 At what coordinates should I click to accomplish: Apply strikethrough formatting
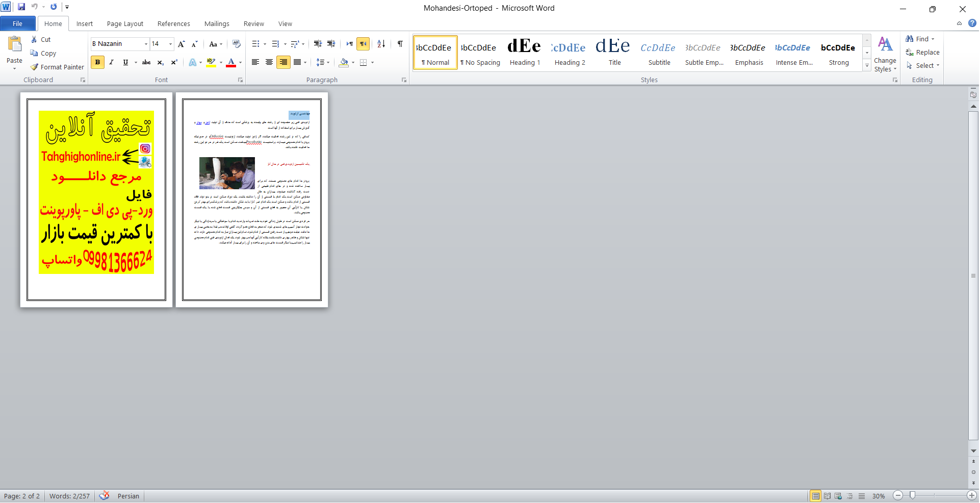coord(146,62)
